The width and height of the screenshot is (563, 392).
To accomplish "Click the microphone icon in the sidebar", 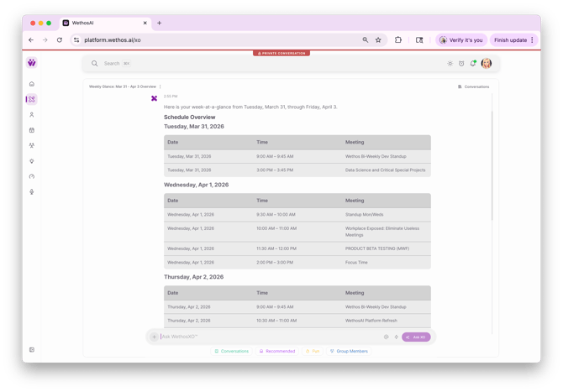I will (x=32, y=192).
